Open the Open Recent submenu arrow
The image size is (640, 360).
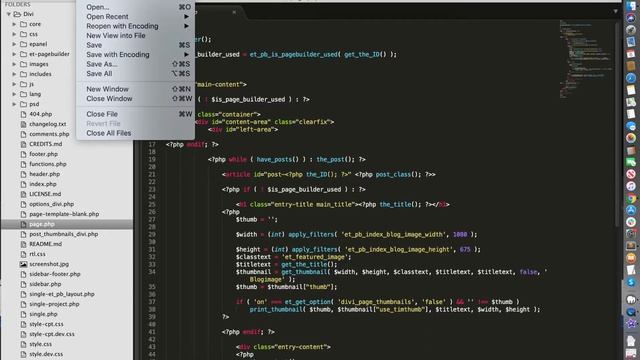[x=186, y=17]
